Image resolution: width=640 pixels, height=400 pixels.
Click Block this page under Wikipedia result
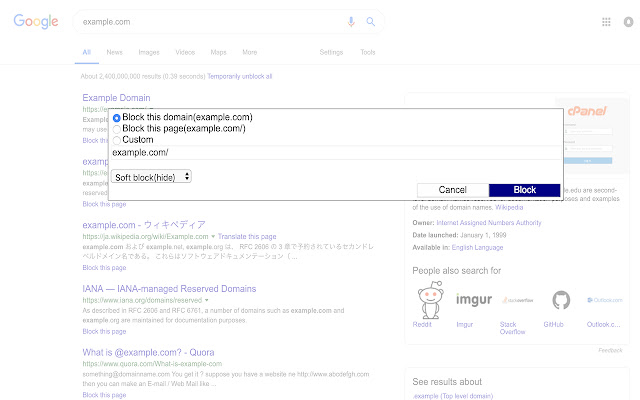point(104,268)
